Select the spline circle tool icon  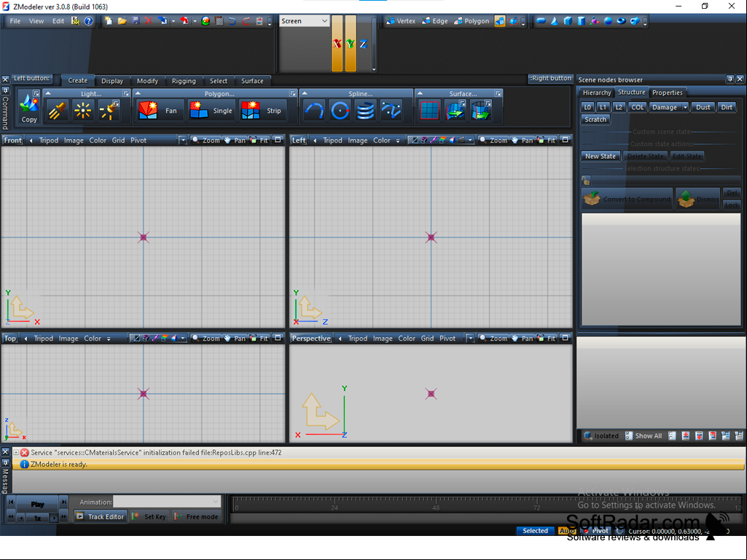point(340,111)
